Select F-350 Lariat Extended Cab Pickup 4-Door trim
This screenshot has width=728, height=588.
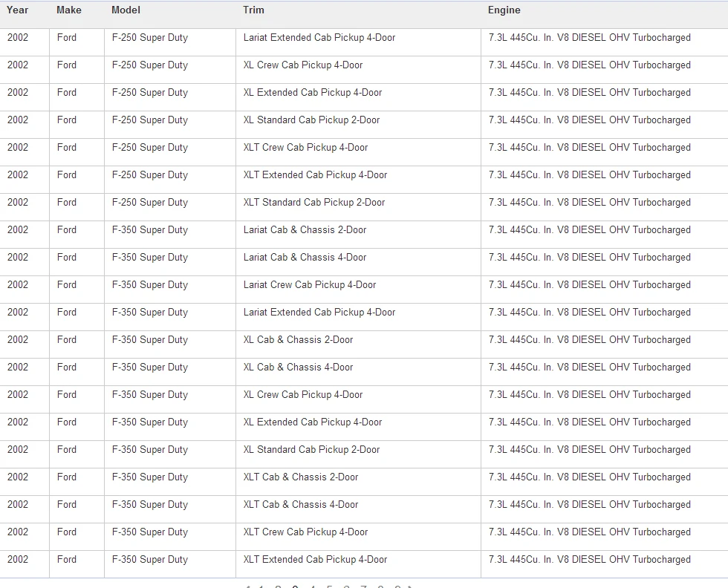pyautogui.click(x=319, y=312)
